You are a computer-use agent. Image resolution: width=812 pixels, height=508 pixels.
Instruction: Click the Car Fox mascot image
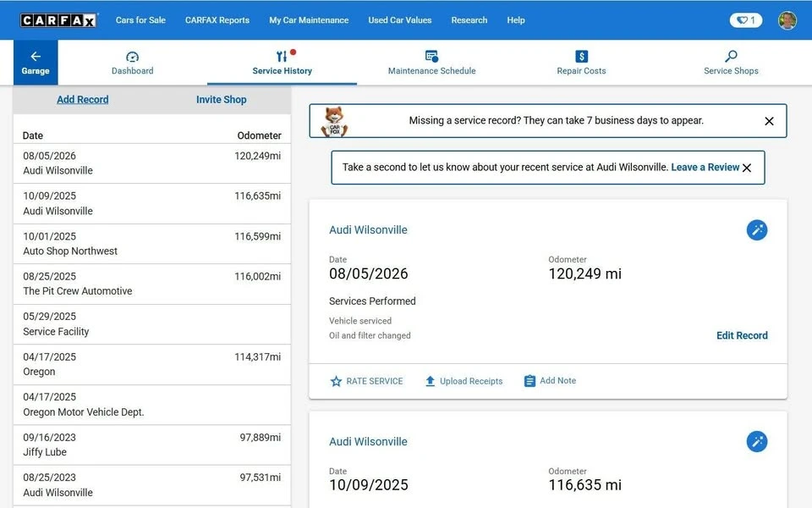pos(334,121)
